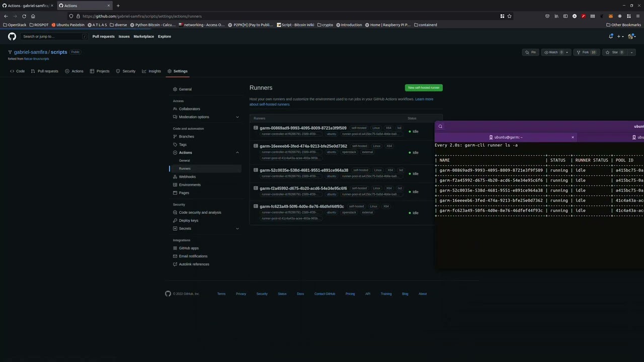Image resolution: width=644 pixels, height=362 pixels.
Task: Open the create-new plus menu
Action: click(620, 36)
